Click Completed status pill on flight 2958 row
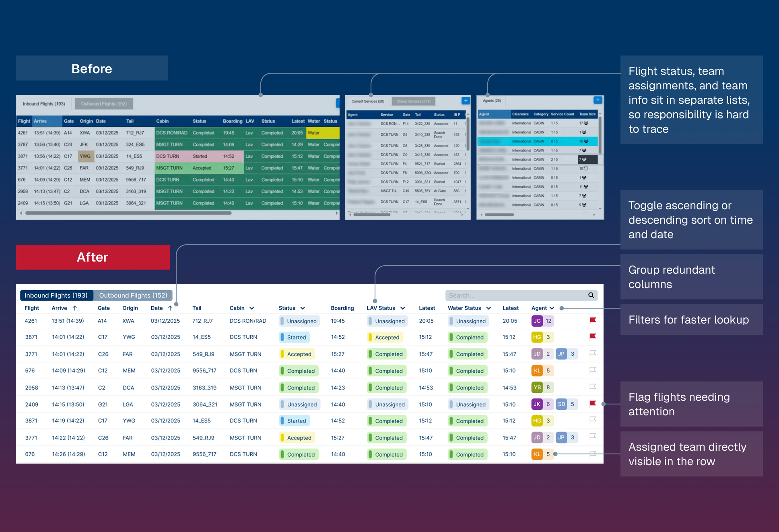Viewport: 779px width, 532px height. coord(299,388)
